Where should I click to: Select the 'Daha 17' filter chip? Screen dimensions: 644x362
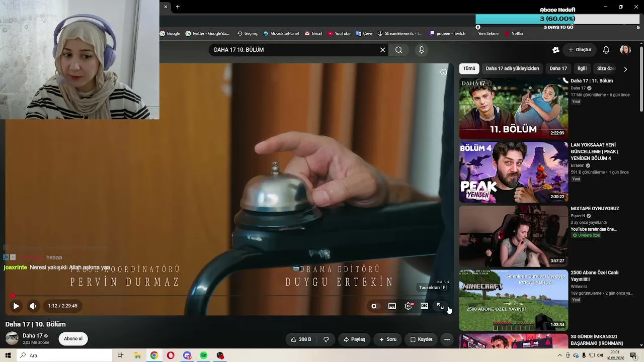pyautogui.click(x=558, y=68)
